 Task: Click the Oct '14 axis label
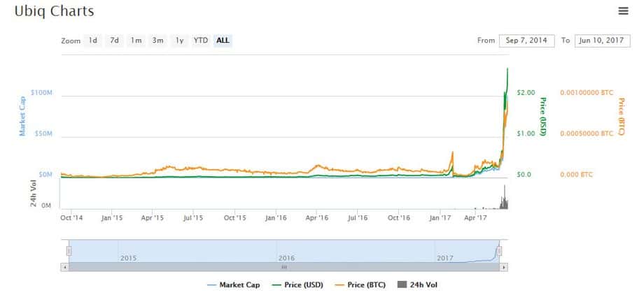pos(71,218)
